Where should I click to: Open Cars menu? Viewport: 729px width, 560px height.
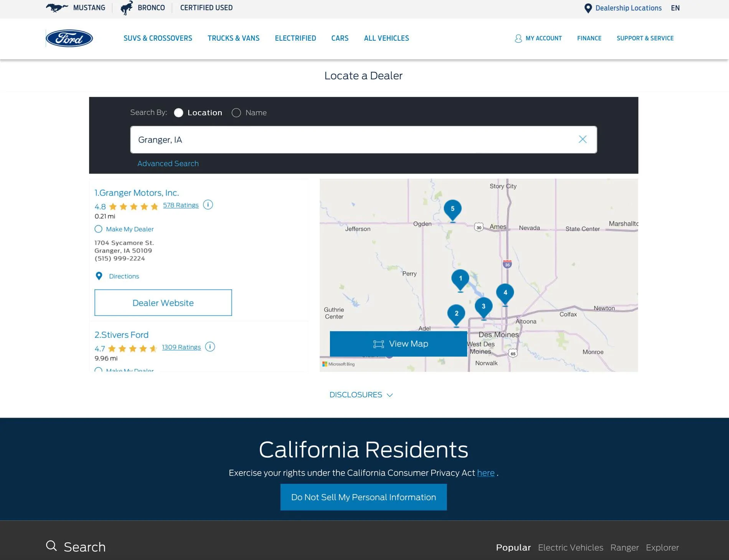pyautogui.click(x=340, y=38)
